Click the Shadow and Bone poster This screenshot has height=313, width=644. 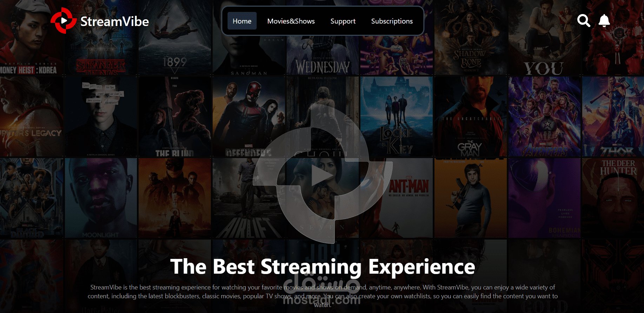(x=470, y=37)
